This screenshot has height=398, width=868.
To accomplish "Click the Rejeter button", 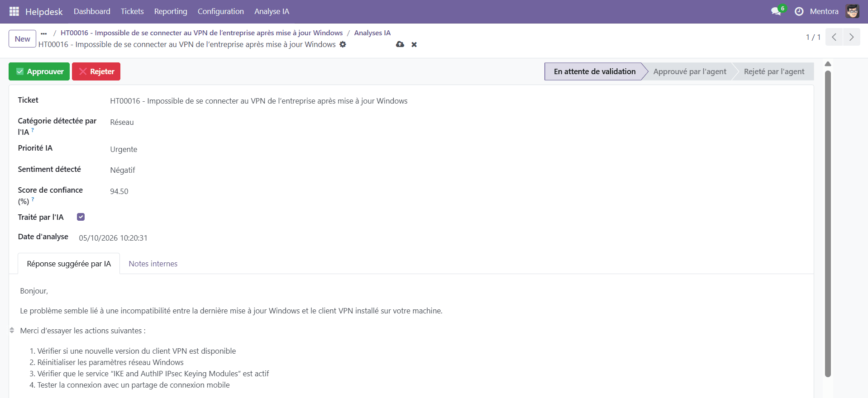I will [x=96, y=71].
